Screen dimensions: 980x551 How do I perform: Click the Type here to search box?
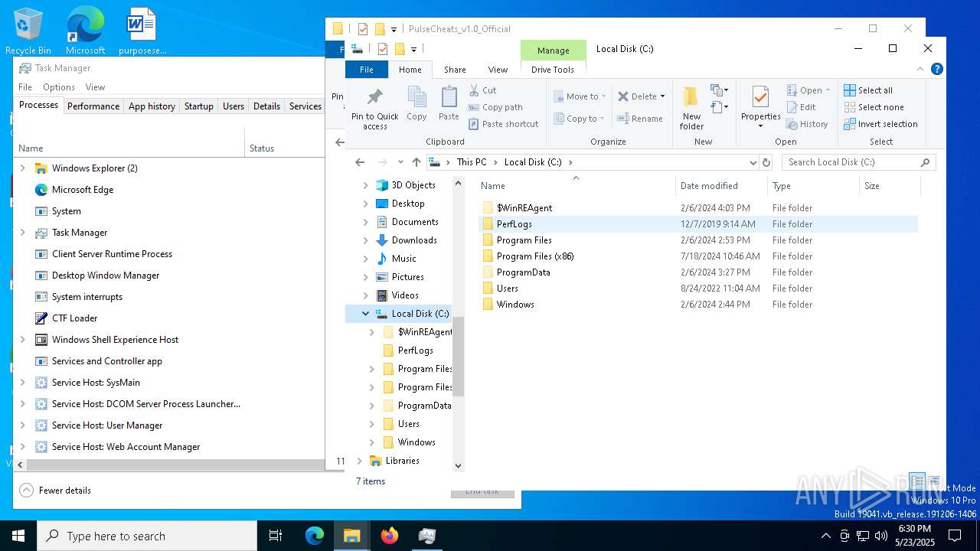click(147, 536)
